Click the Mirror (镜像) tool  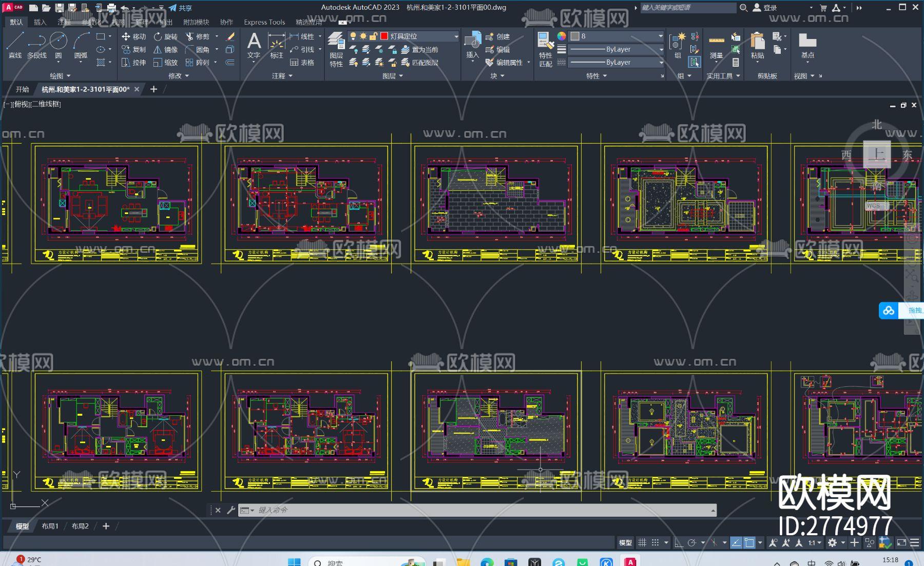[165, 49]
